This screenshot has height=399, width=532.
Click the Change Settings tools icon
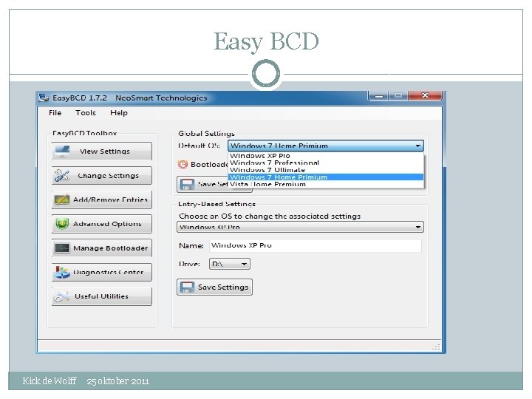62,175
